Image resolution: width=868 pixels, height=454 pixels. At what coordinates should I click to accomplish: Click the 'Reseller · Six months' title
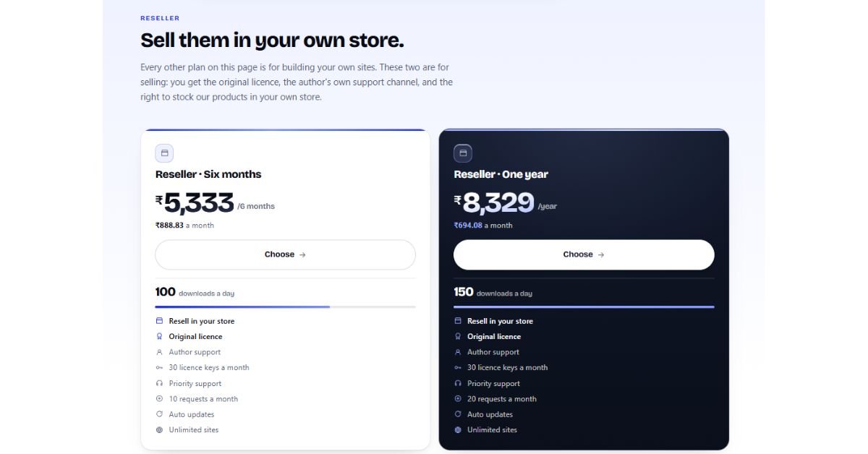(x=208, y=174)
